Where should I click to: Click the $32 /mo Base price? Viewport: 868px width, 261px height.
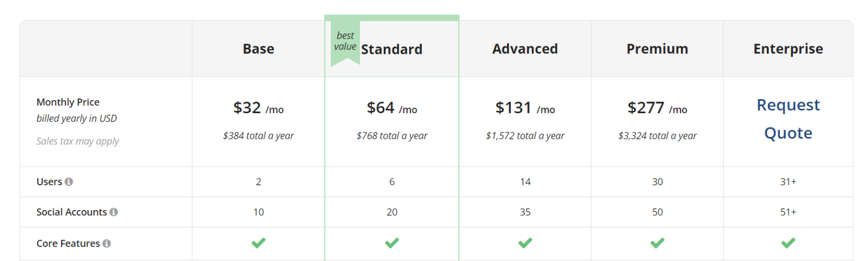258,108
